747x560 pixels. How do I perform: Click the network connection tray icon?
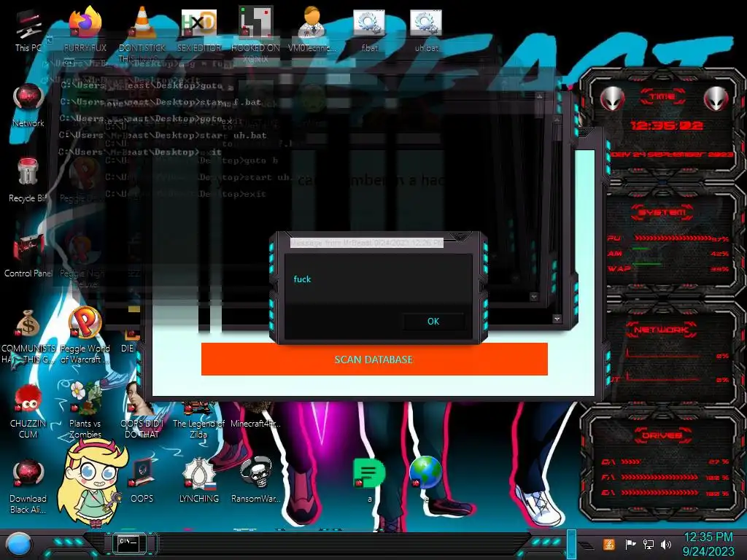(649, 544)
